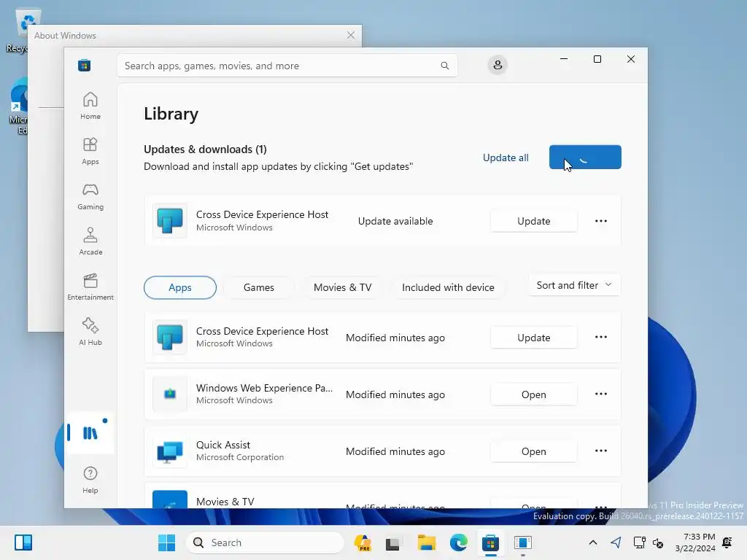Select the Apps filter tab
The width and height of the screenshot is (747, 560).
180,287
